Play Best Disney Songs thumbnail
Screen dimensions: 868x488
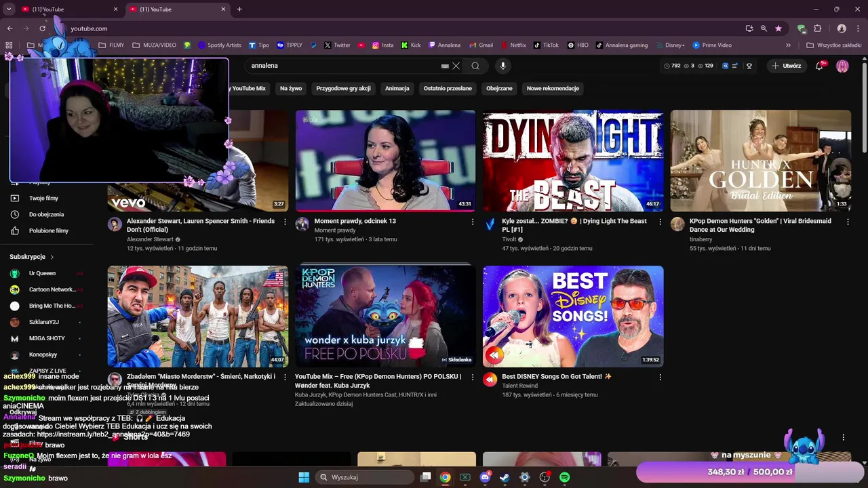pos(573,317)
